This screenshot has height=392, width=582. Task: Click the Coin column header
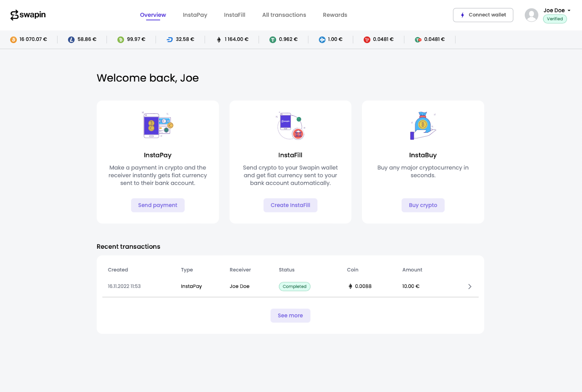click(352, 270)
